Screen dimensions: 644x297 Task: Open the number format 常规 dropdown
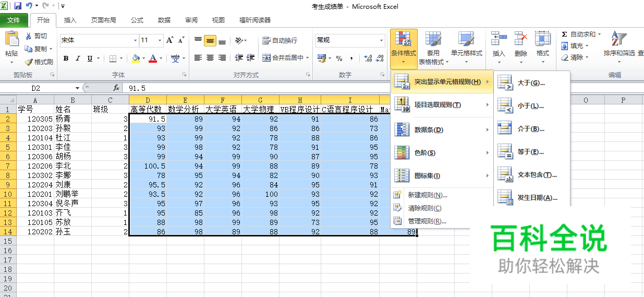382,40
